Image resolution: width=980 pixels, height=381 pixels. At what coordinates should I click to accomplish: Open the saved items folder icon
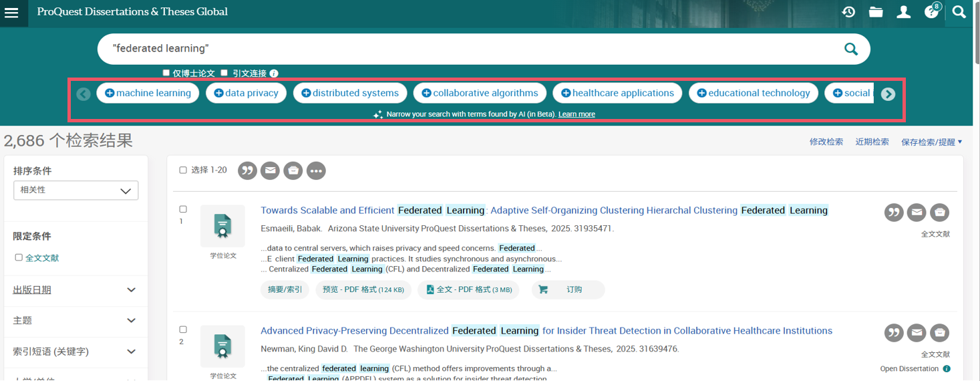click(876, 12)
